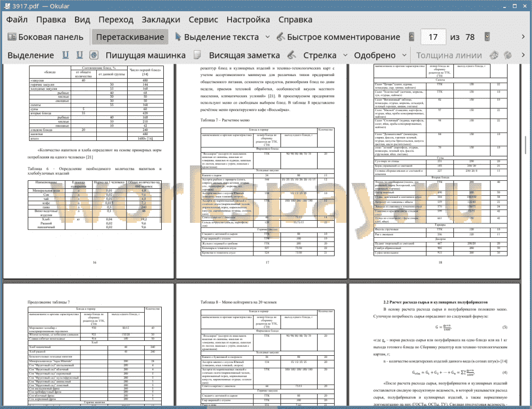Image resolution: width=532 pixels, height=409 pixels.
Task: Click caption Таблица 7 – Расчетное меню
Action: 225,120
